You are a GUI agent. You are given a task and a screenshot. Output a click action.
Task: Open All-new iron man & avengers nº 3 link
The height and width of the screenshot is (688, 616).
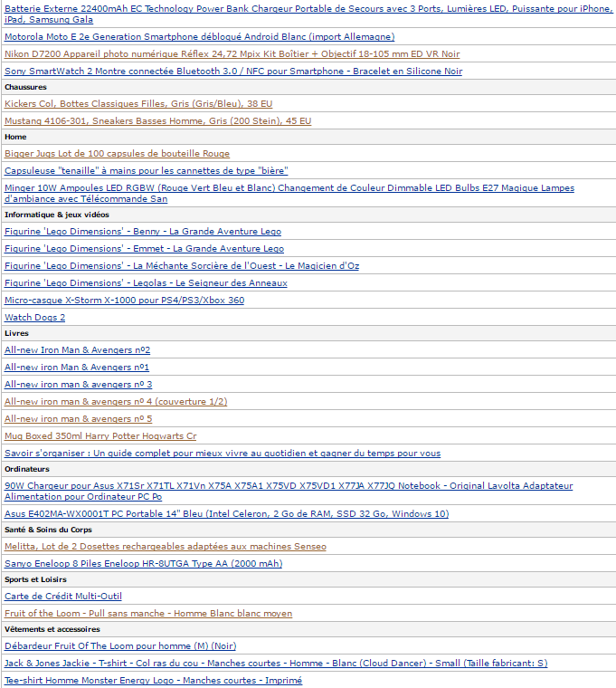pyautogui.click(x=78, y=385)
